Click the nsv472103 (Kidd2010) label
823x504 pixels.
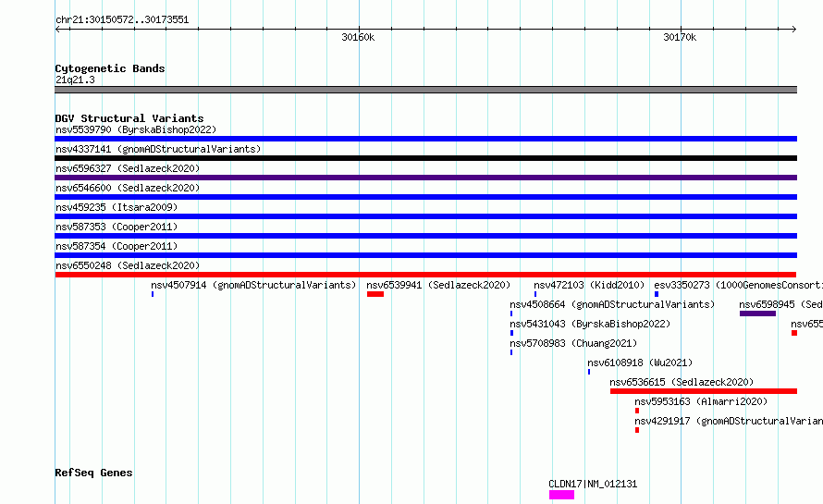tap(589, 285)
